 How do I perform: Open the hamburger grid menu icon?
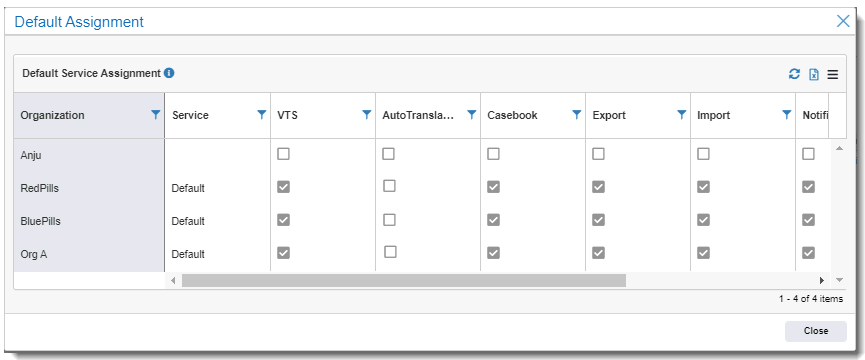pos(832,74)
